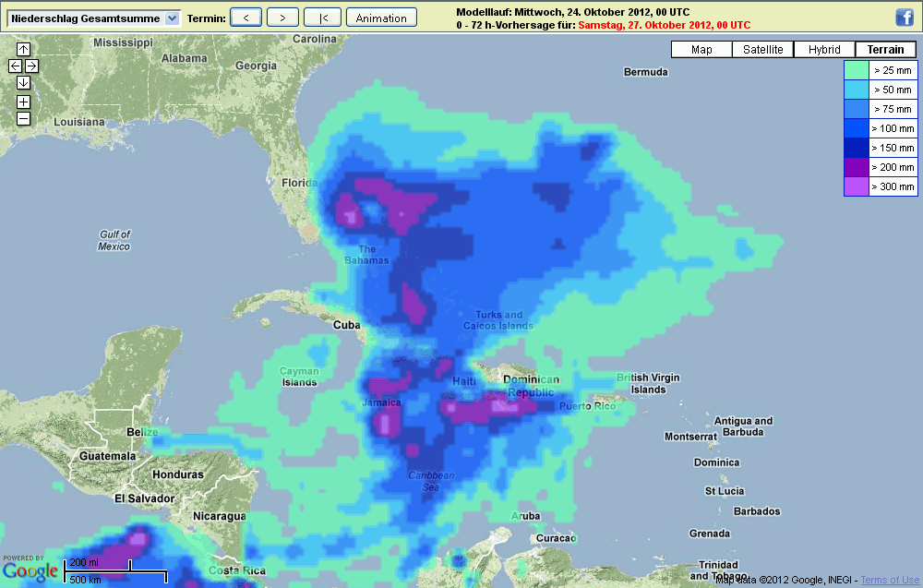This screenshot has width=923, height=588.
Task: Open the Terms of Use link
Action: click(x=890, y=580)
